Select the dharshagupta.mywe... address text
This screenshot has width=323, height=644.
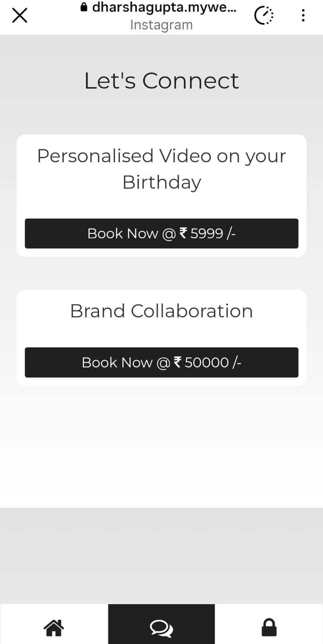click(x=164, y=7)
